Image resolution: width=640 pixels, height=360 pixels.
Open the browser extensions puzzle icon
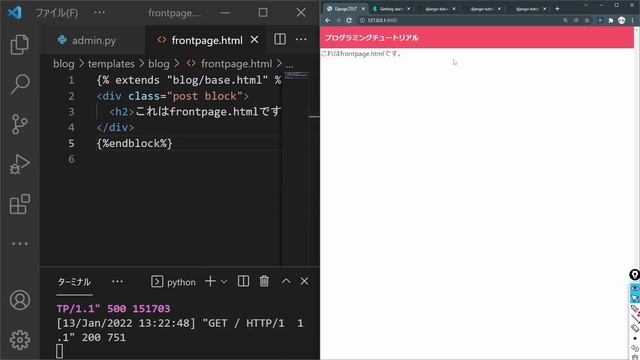click(x=611, y=20)
